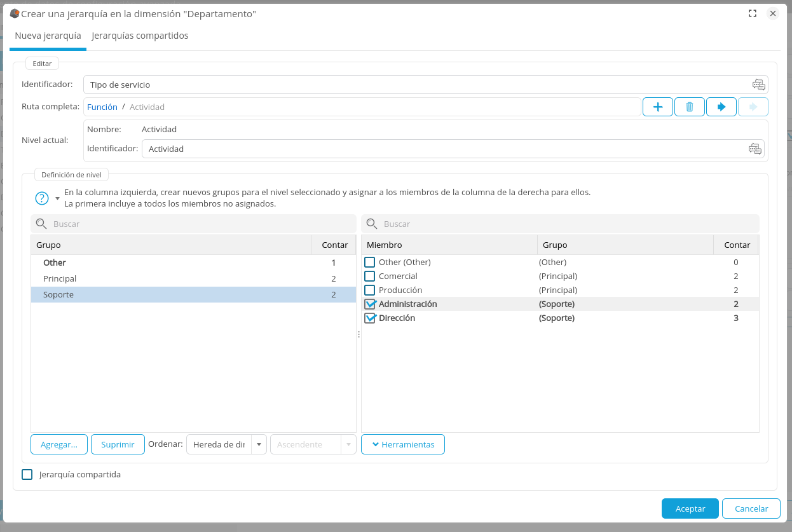Viewport: 792px width, 532px height.
Task: Open the Ordenar dropdown list
Action: (259, 444)
